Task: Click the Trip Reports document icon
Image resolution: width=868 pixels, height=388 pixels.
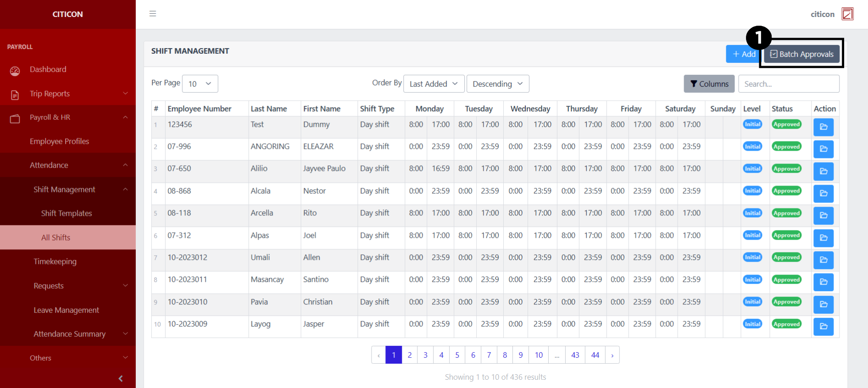Action: (15, 95)
